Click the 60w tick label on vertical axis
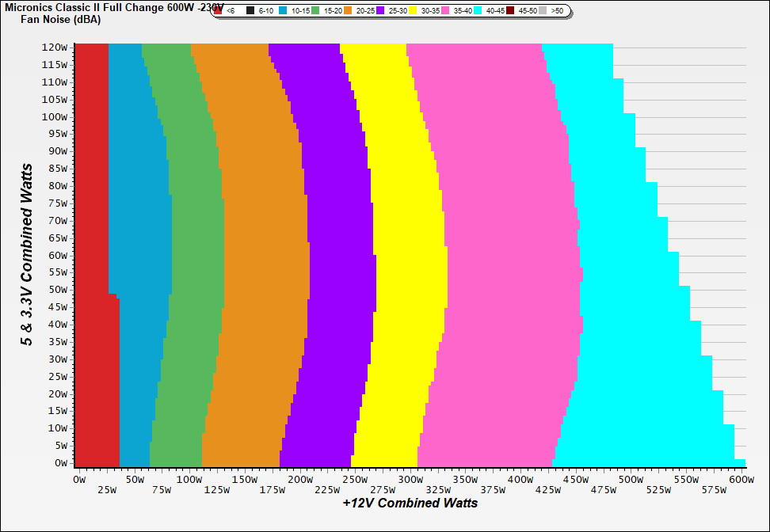The width and height of the screenshot is (770, 532). tap(57, 255)
